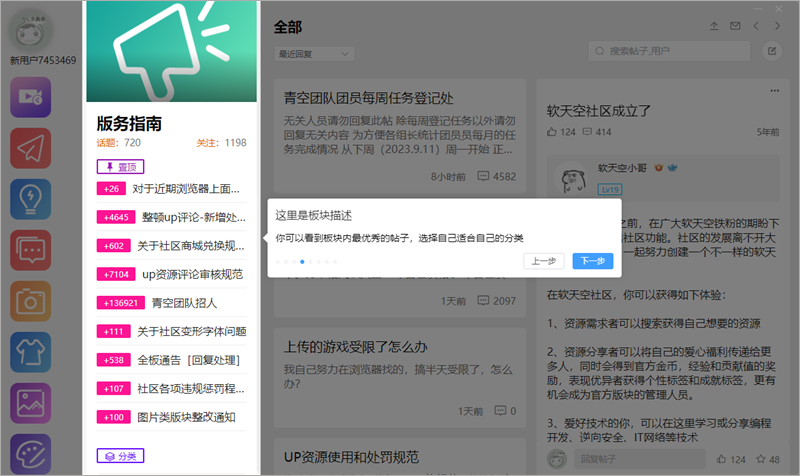This screenshot has width=800, height=476.
Task: Click the 全部 heading
Action: click(288, 27)
